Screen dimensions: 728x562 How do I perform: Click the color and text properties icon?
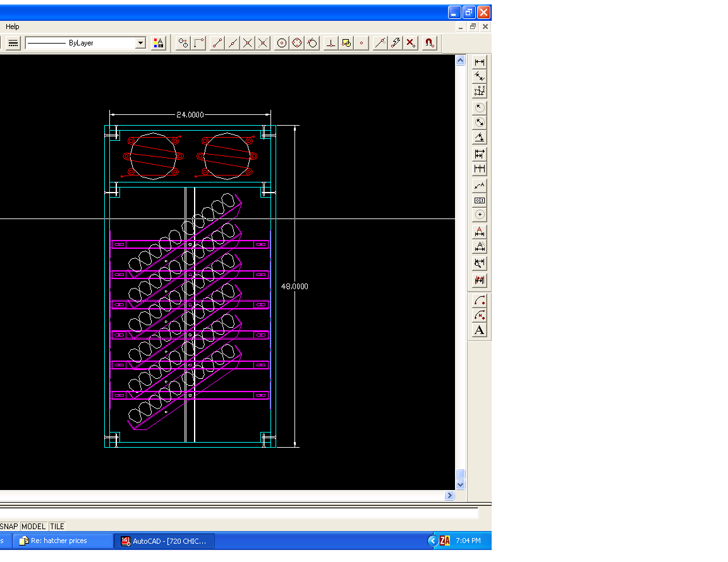[x=159, y=43]
